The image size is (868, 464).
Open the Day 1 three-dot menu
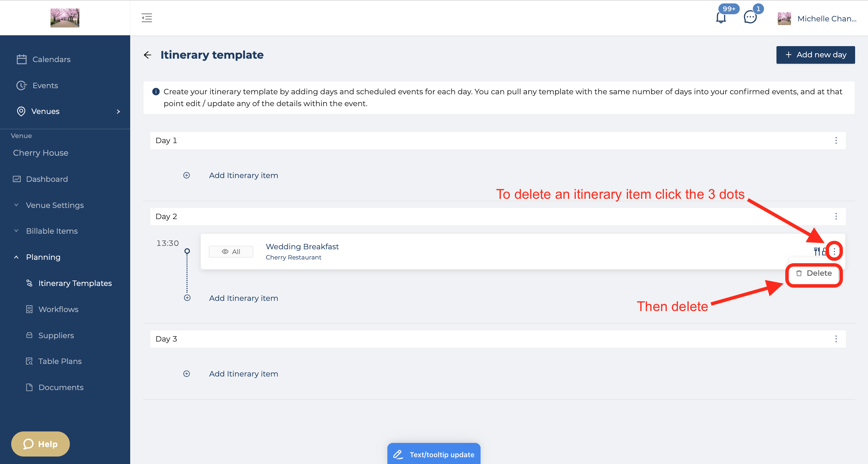point(836,140)
